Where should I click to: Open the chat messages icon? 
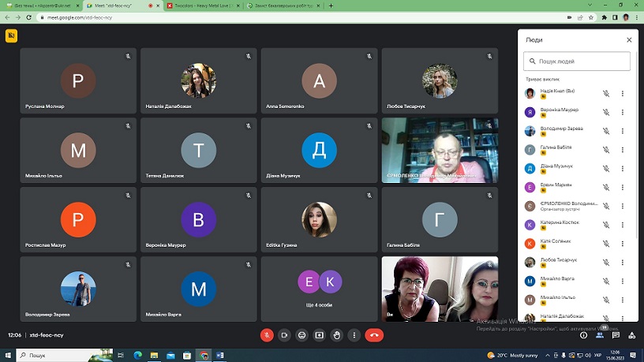616,335
